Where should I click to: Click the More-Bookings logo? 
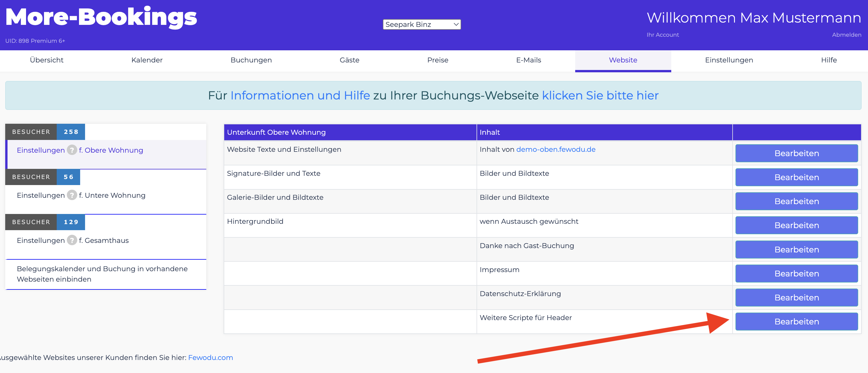point(101,17)
